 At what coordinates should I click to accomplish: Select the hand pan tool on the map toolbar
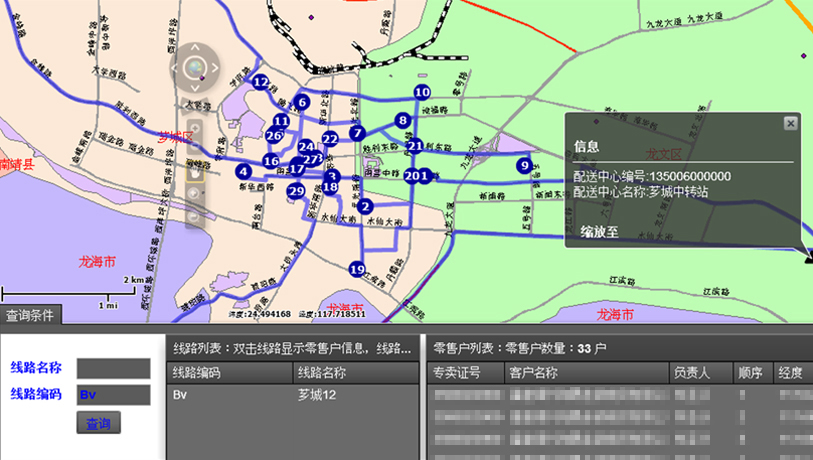pyautogui.click(x=196, y=171)
